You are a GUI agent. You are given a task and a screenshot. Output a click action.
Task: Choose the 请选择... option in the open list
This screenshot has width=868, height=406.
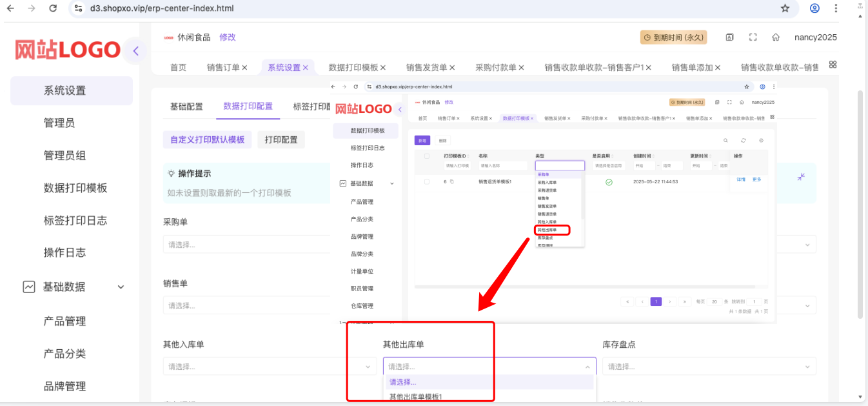489,382
